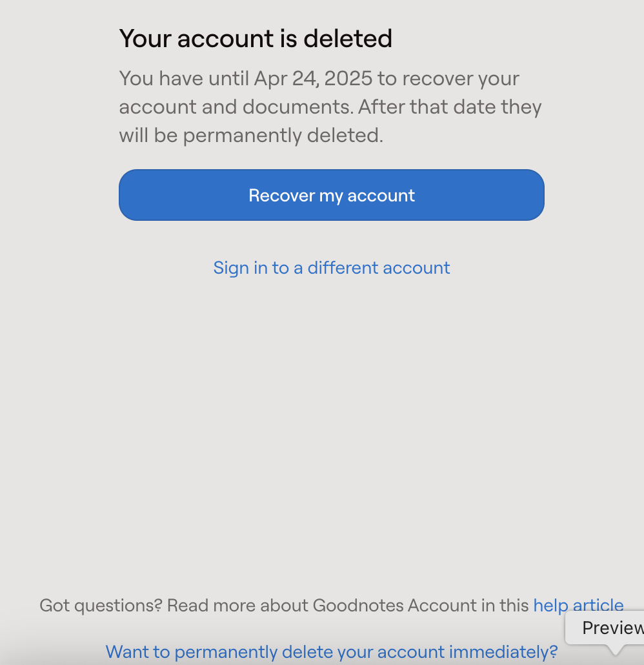Click "to recover your" in the description
Image resolution: width=644 pixels, height=665 pixels.
448,79
